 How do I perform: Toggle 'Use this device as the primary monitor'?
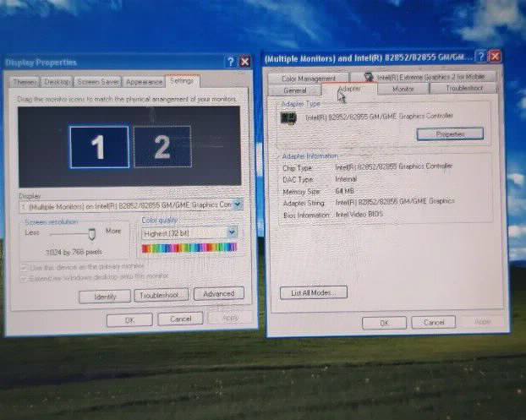click(83, 267)
